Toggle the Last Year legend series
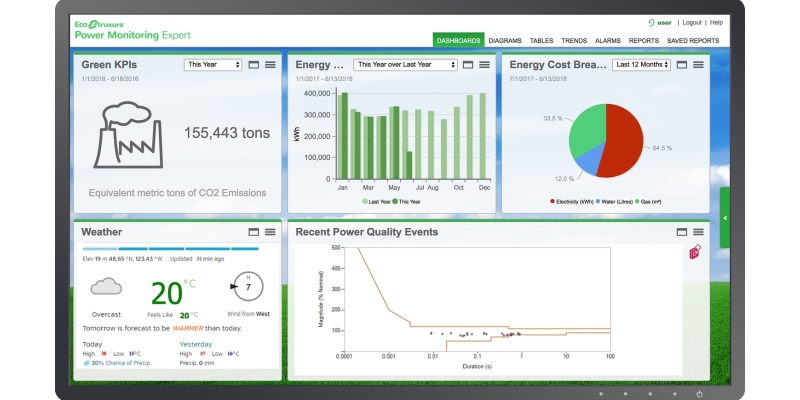The height and width of the screenshot is (400, 800). pyautogui.click(x=378, y=201)
